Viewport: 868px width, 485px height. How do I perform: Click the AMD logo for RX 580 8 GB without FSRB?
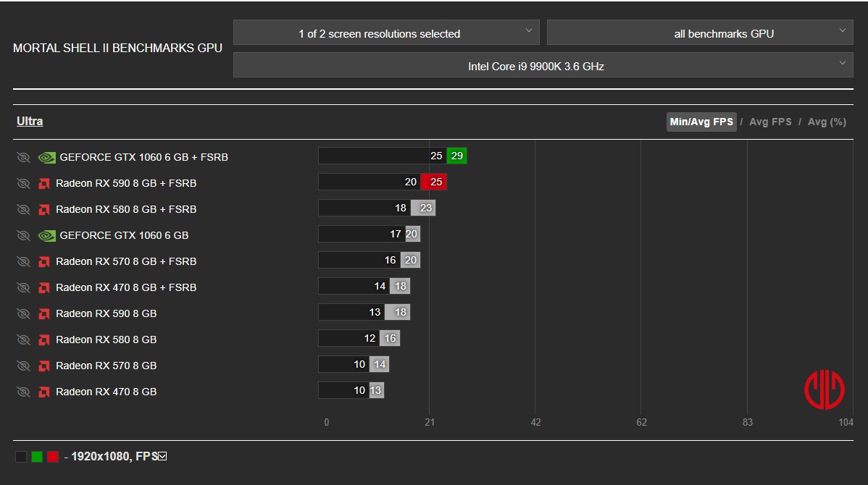pos(43,339)
